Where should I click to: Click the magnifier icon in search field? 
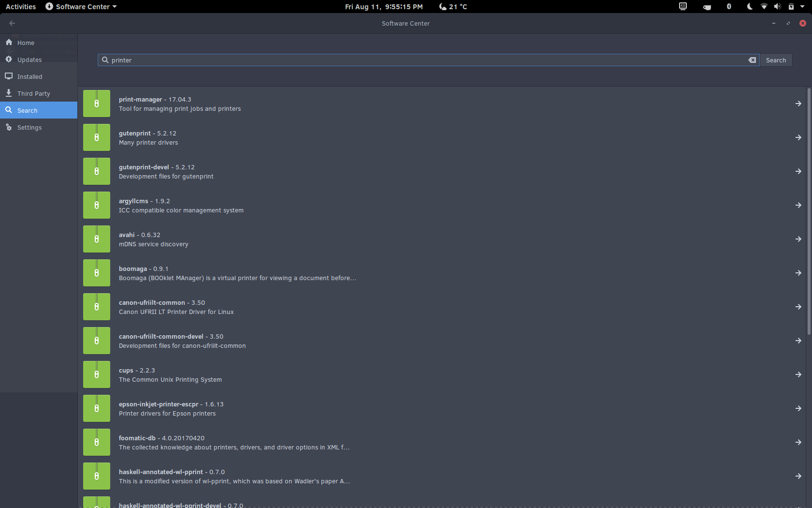(x=105, y=60)
